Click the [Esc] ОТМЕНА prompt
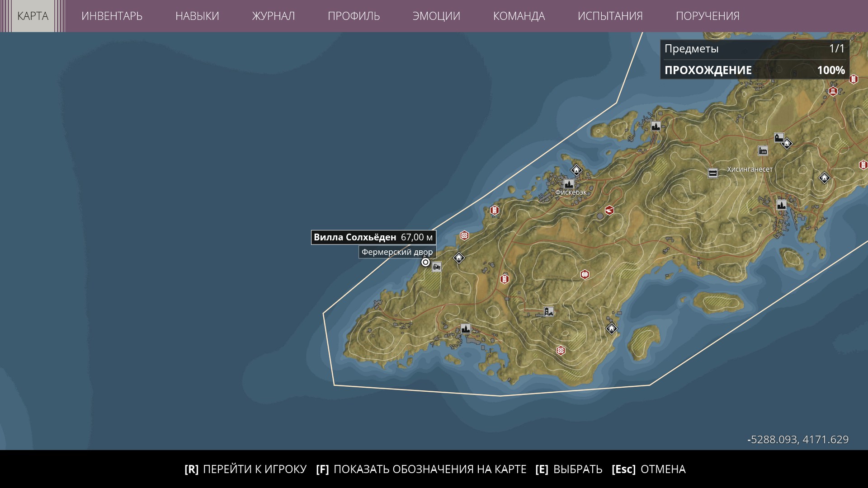The width and height of the screenshot is (868, 488). pos(649,469)
